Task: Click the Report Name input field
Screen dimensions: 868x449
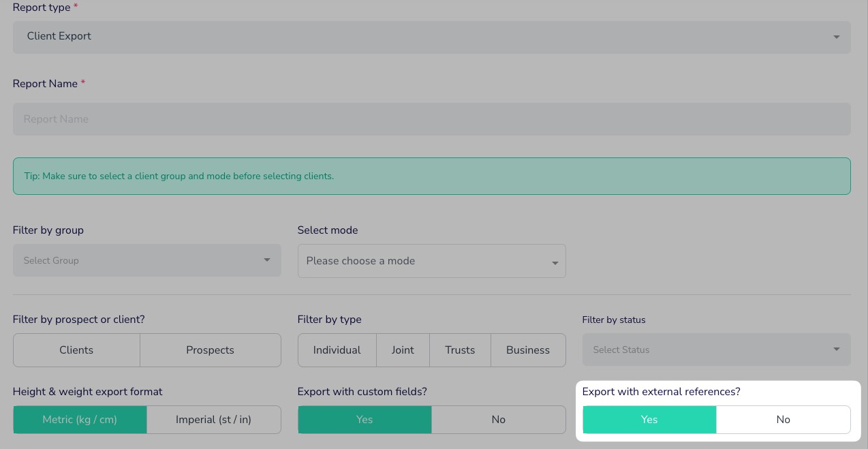Action: point(431,119)
